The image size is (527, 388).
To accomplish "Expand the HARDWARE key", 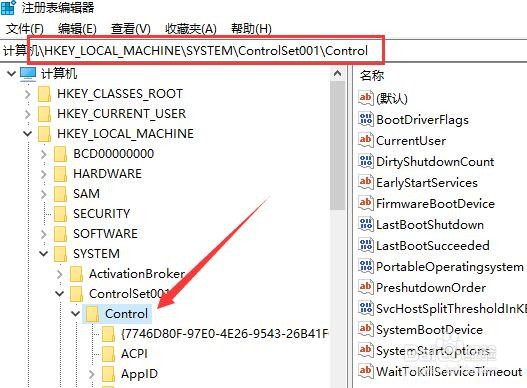I will pos(43,174).
